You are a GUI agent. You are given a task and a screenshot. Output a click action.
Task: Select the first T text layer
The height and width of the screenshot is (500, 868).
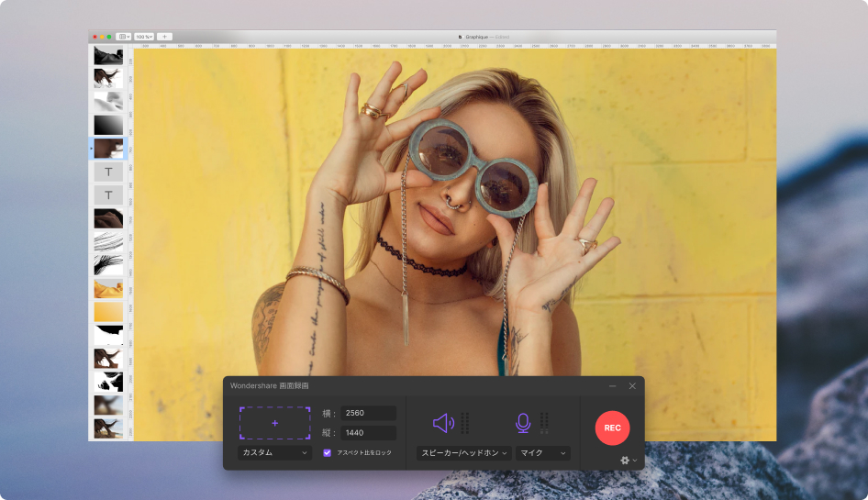coord(108,172)
